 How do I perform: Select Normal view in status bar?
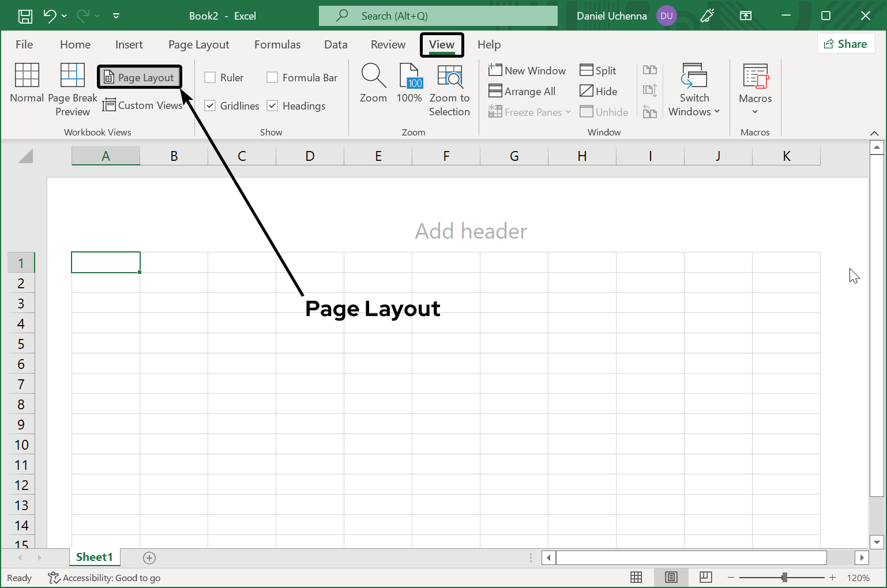click(636, 577)
